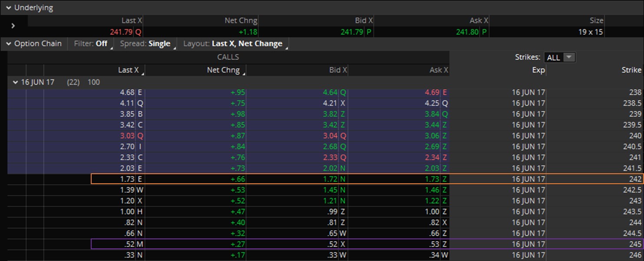Open the Strikes ALL dropdown
This screenshot has height=261, width=644.
pos(560,57)
